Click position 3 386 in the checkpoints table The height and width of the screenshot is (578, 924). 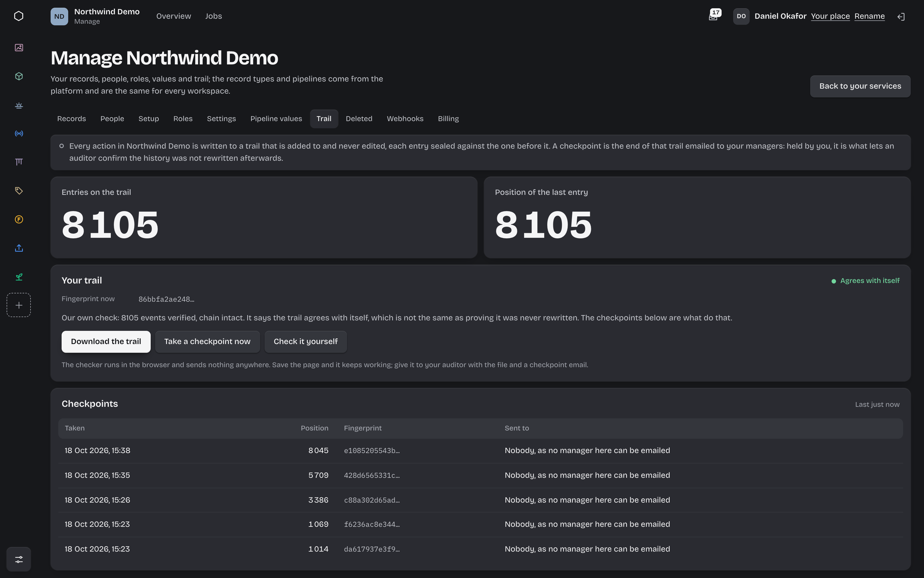[318, 500]
